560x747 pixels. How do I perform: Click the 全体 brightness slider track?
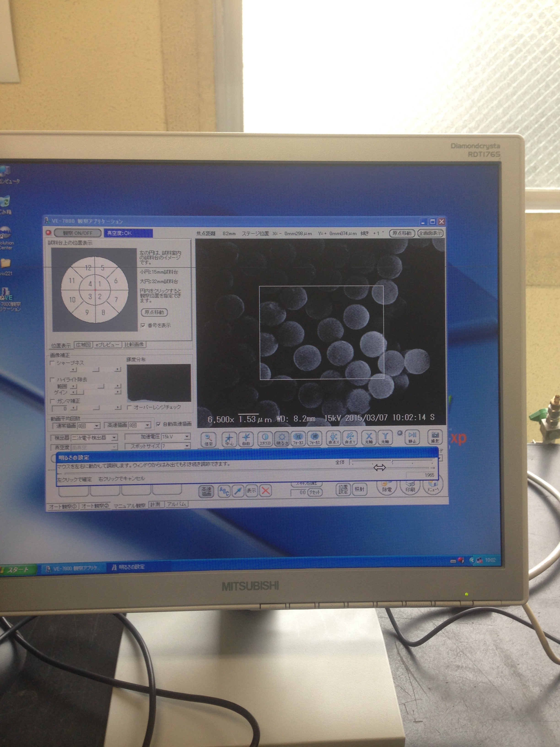click(x=392, y=462)
